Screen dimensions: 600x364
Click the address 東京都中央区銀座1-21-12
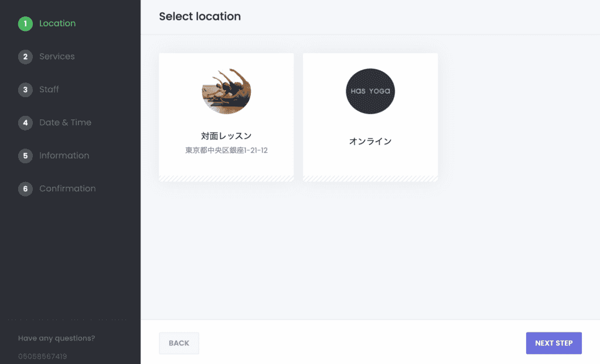click(x=226, y=150)
